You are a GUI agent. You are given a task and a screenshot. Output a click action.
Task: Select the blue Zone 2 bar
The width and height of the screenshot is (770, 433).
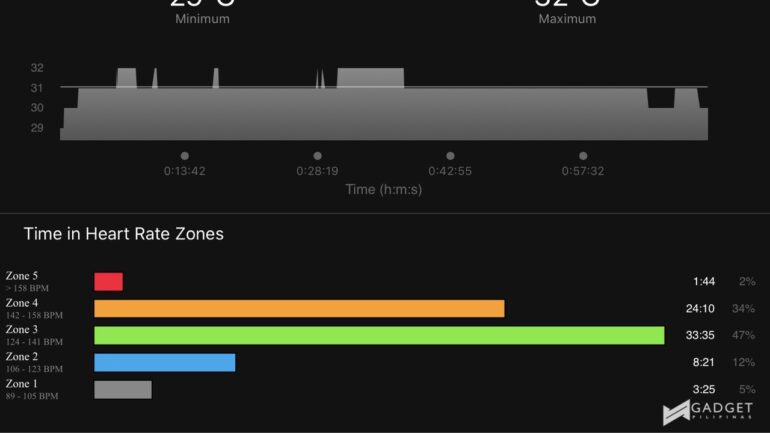(x=165, y=362)
